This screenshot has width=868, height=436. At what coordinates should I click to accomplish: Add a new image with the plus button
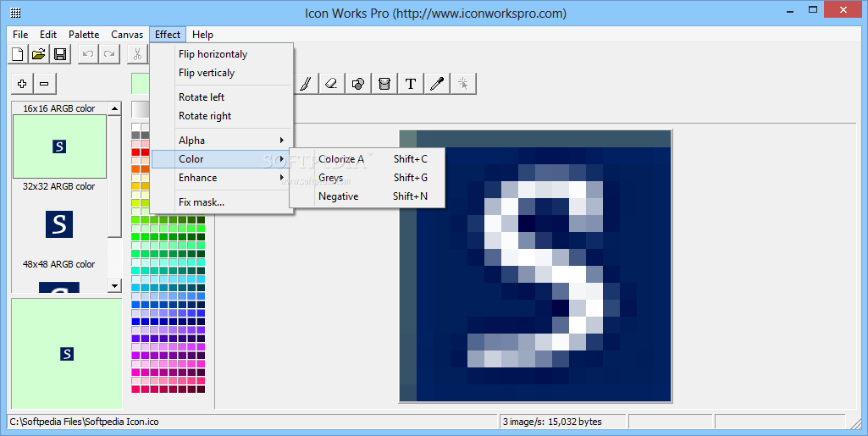[x=22, y=84]
